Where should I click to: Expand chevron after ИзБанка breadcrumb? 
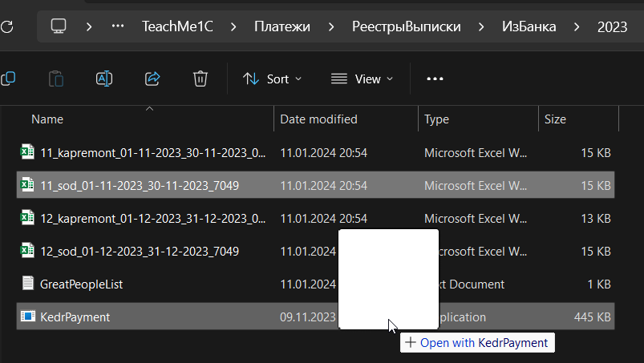point(577,26)
